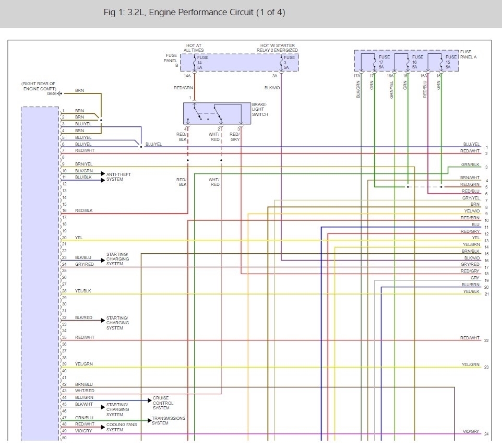The width and height of the screenshot is (502, 448).
Task: Click Fuse 3 in Fuse Panel B
Action: pos(286,62)
